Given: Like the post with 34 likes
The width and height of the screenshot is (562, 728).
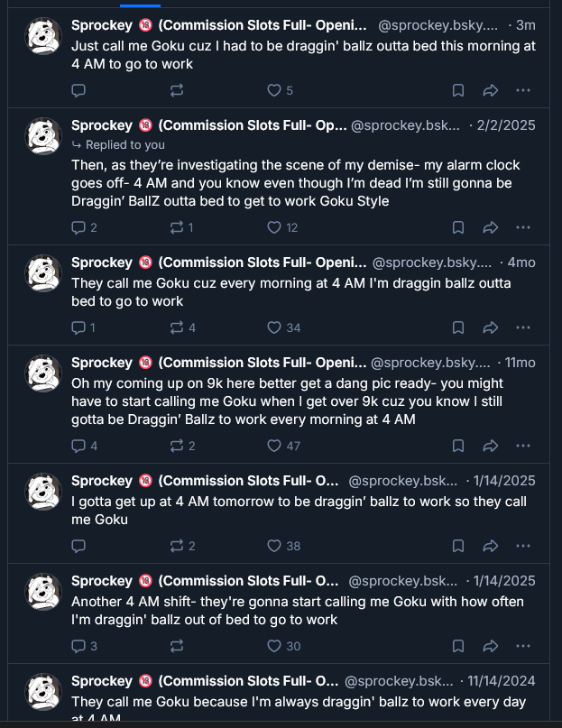Looking at the screenshot, I should pos(274,327).
